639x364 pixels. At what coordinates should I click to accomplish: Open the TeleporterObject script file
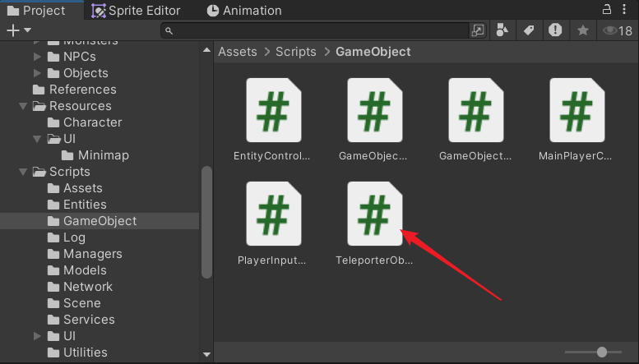tap(374, 214)
